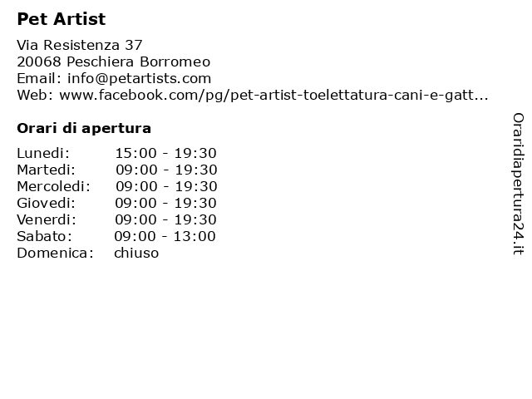Viewport: 532px width, 399px height.
Task: Click Mercoledi hours 09:00 - 19:30
Action: click(x=166, y=186)
